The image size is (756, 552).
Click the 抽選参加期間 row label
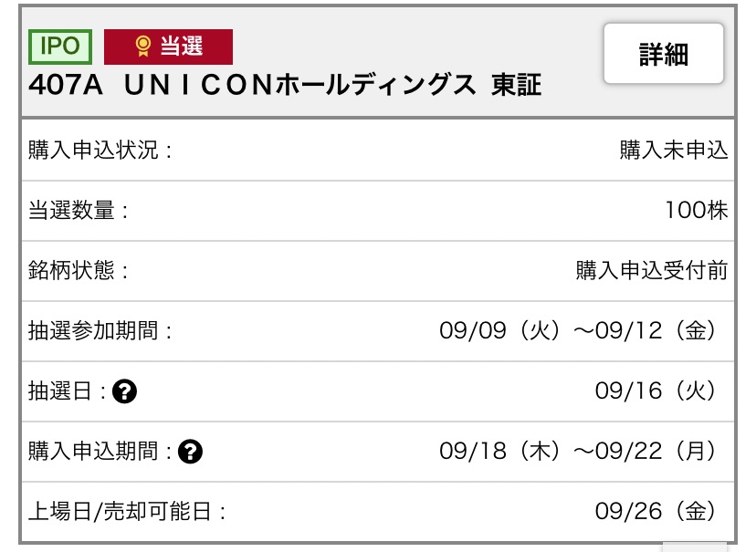pyautogui.click(x=100, y=331)
